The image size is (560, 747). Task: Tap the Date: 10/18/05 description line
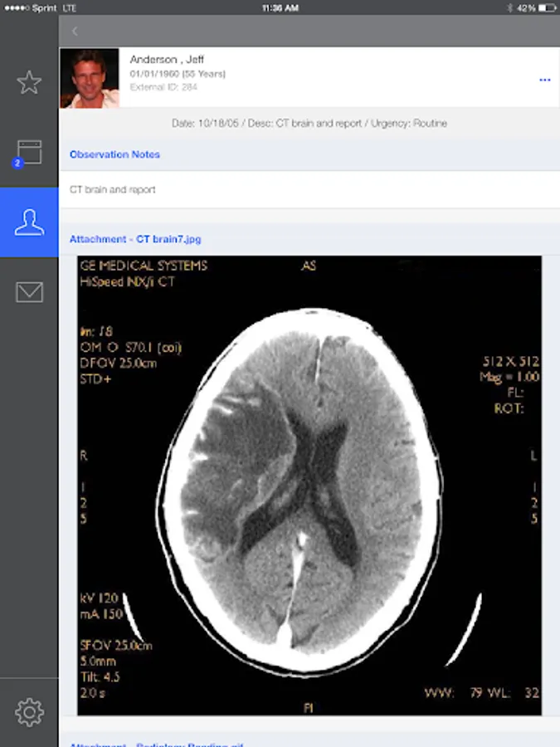coord(309,124)
